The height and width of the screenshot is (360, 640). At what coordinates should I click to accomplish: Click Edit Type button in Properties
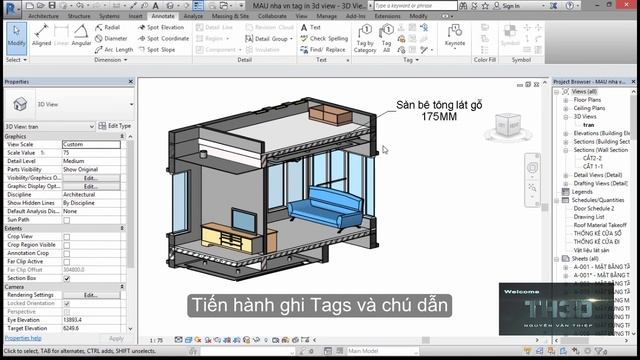click(115, 126)
